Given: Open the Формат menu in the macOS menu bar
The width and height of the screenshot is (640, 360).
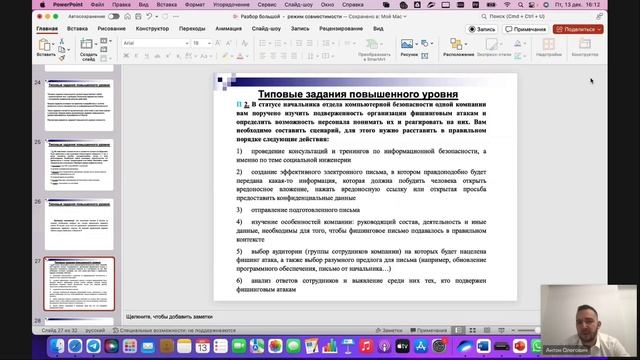Looking at the screenshot, I should click(195, 5).
